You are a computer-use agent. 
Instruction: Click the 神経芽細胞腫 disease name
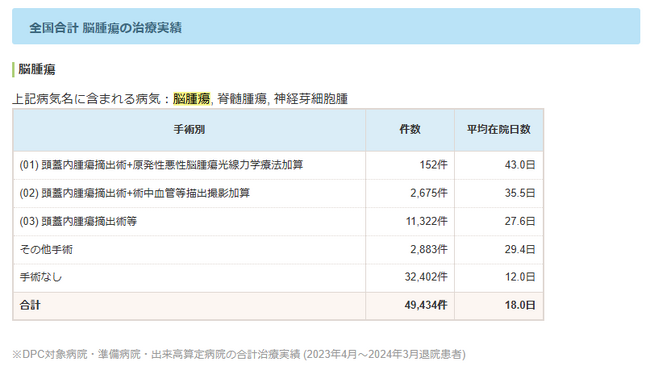tap(310, 99)
